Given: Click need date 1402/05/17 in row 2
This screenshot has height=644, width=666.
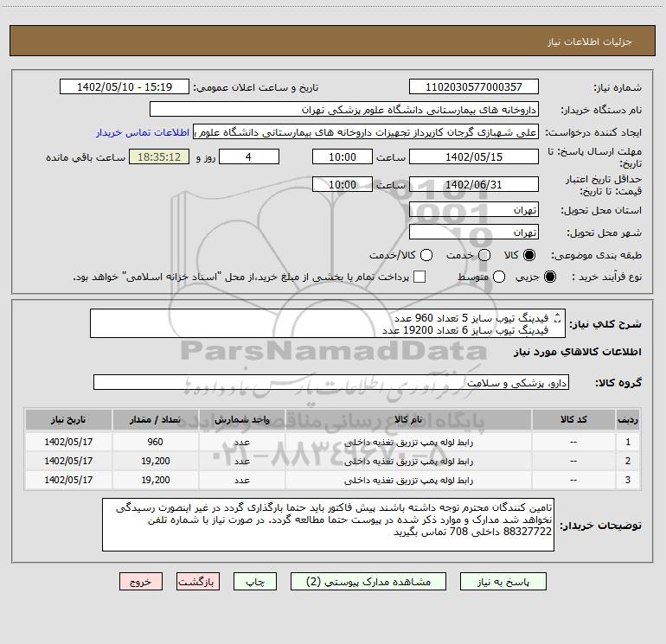Looking at the screenshot, I should click(68, 461).
